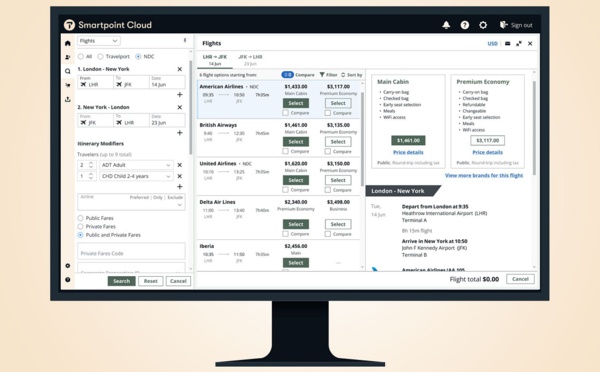Check Compare under British Airways $3,135.00
The image size is (600, 372).
point(328,152)
